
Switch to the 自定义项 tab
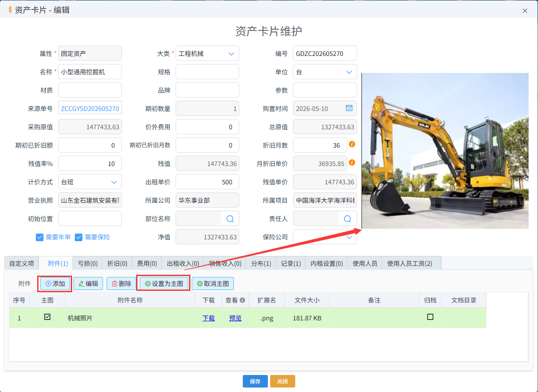(22, 264)
